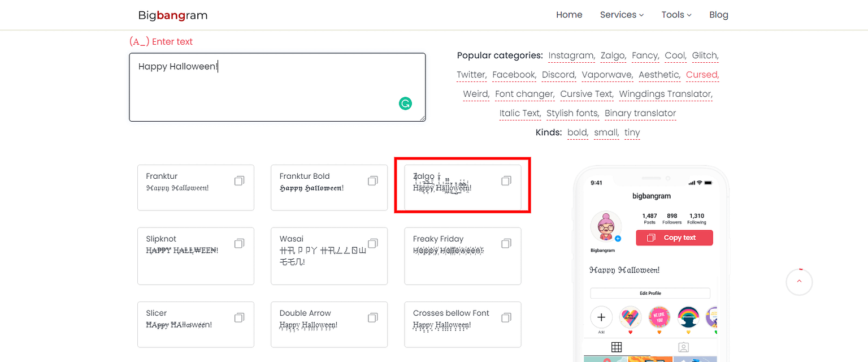The height and width of the screenshot is (362, 868).
Task: Copy the Double Arrow styled text
Action: point(372,317)
